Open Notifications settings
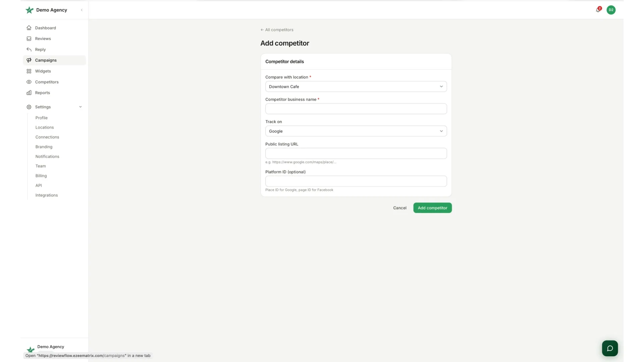 tap(47, 157)
